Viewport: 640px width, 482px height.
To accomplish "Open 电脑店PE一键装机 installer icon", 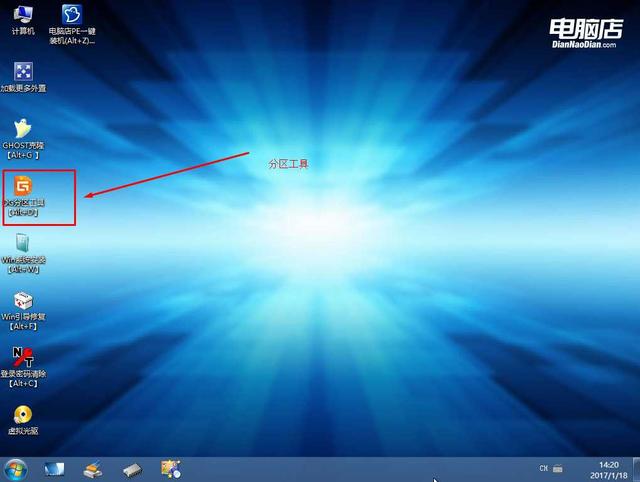I will click(72, 24).
